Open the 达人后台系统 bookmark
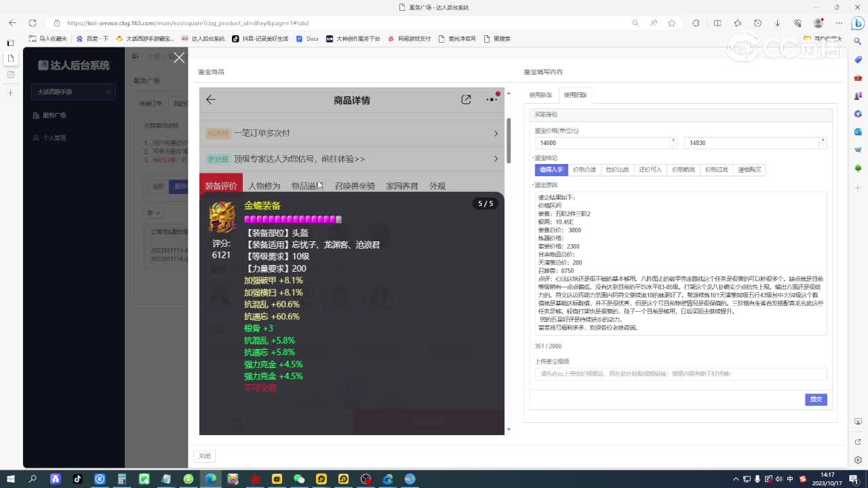The height and width of the screenshot is (488, 868). tap(203, 39)
